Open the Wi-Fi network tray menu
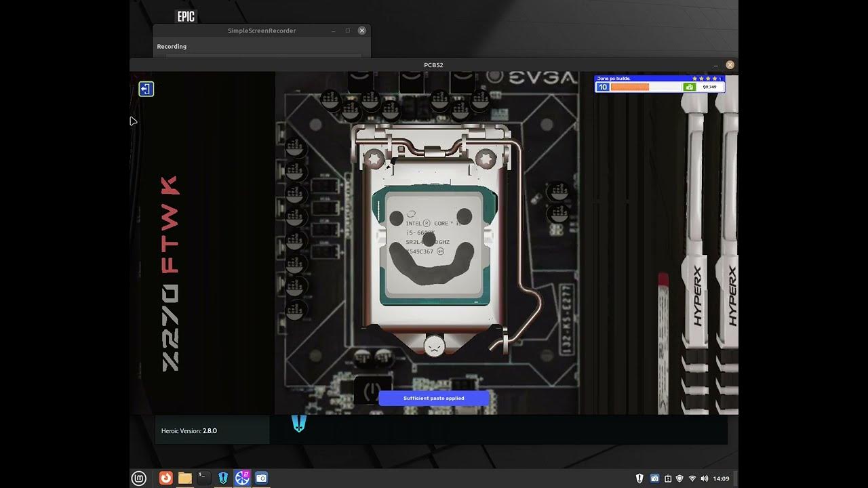Image resolution: width=868 pixels, height=488 pixels. tap(692, 479)
